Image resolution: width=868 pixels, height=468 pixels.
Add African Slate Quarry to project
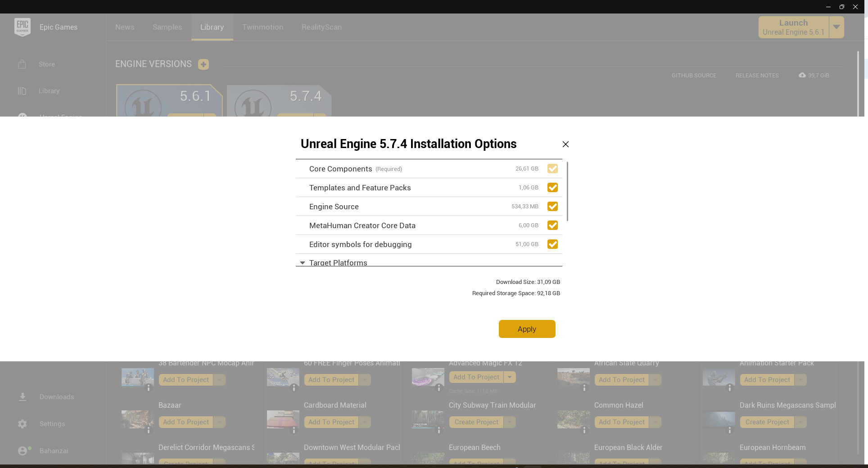click(622, 380)
